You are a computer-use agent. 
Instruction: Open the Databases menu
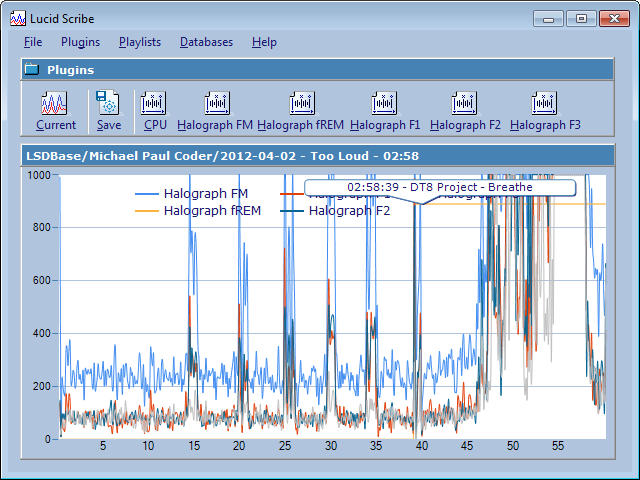tap(206, 42)
